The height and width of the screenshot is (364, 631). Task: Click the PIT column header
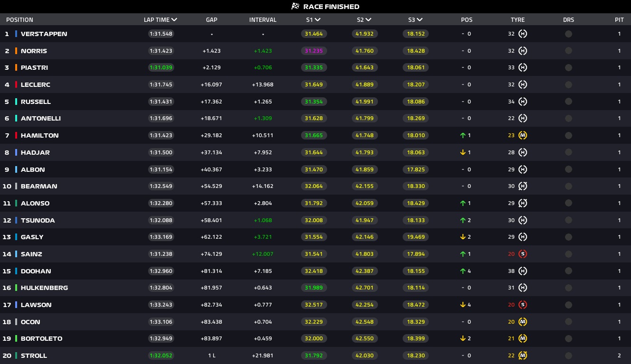coord(619,20)
